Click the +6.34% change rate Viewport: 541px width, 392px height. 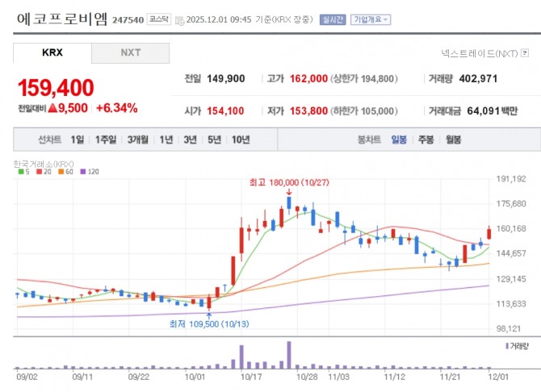[x=117, y=108]
